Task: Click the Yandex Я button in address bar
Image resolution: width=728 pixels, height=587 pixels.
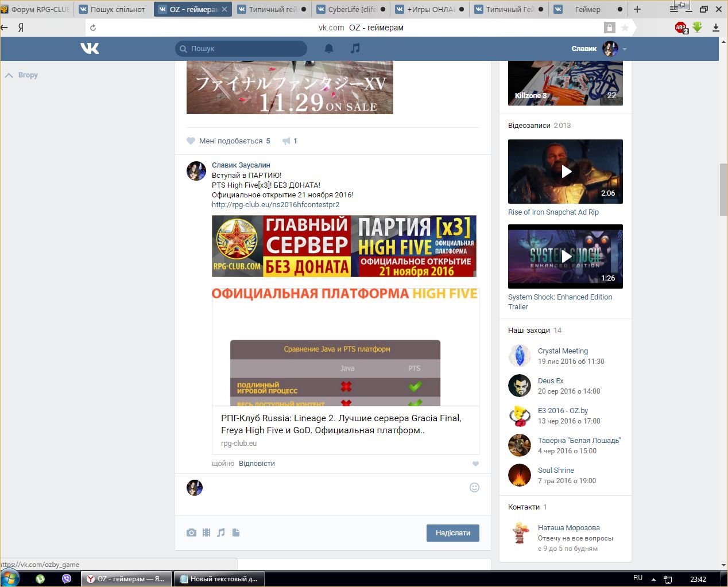Action: 21,28
